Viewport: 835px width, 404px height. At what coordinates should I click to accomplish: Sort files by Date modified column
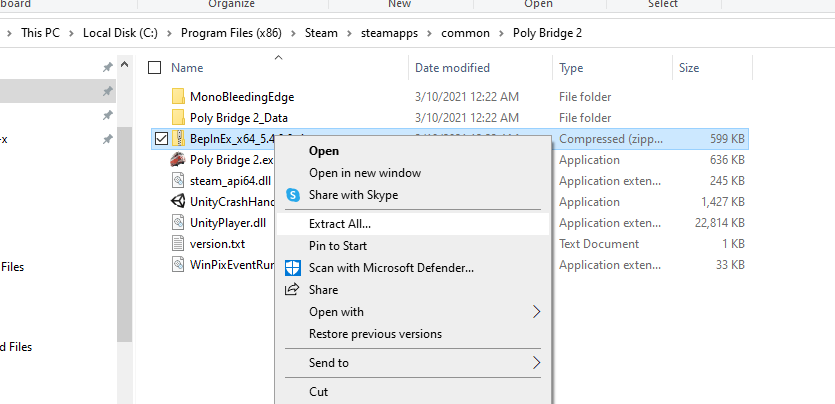452,68
